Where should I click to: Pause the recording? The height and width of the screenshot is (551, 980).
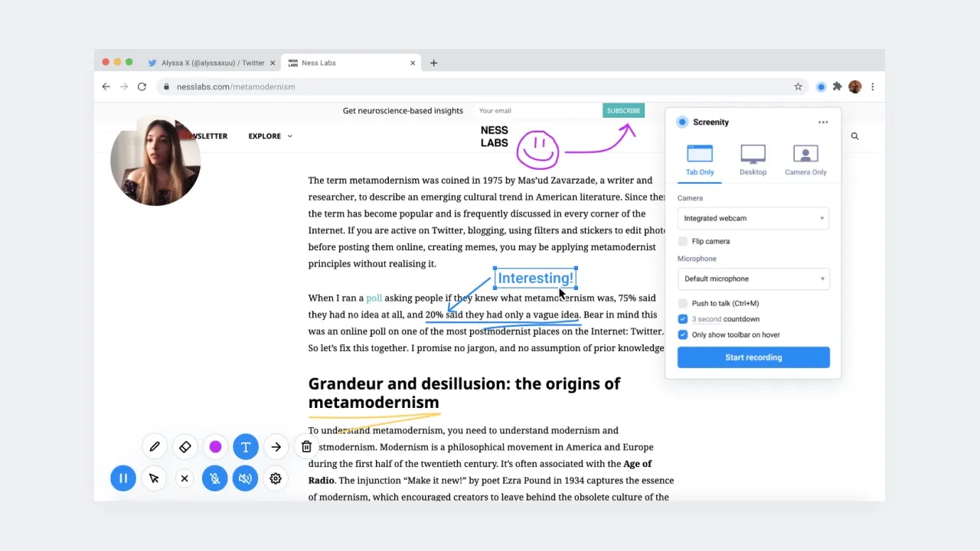click(123, 478)
